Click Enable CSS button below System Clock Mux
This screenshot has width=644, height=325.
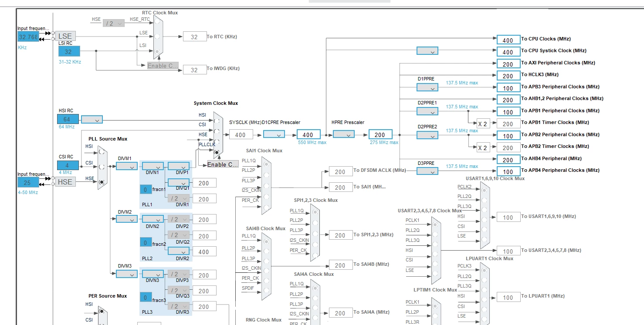tap(223, 164)
